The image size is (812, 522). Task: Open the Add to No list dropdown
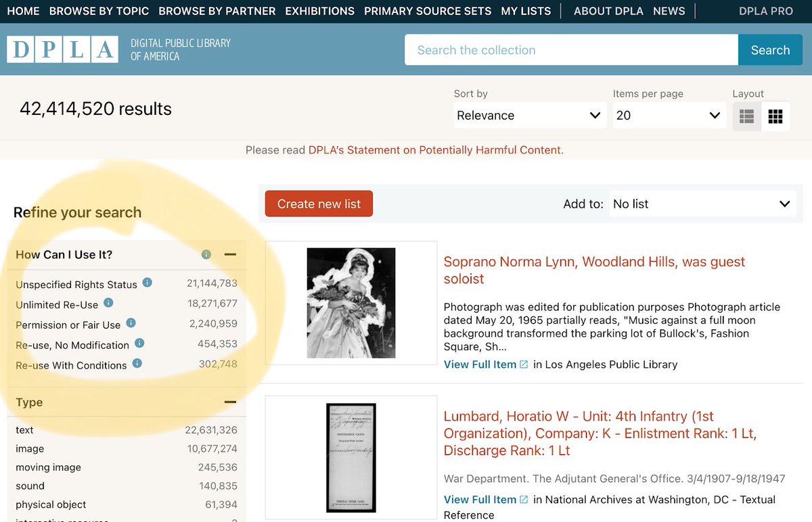702,204
